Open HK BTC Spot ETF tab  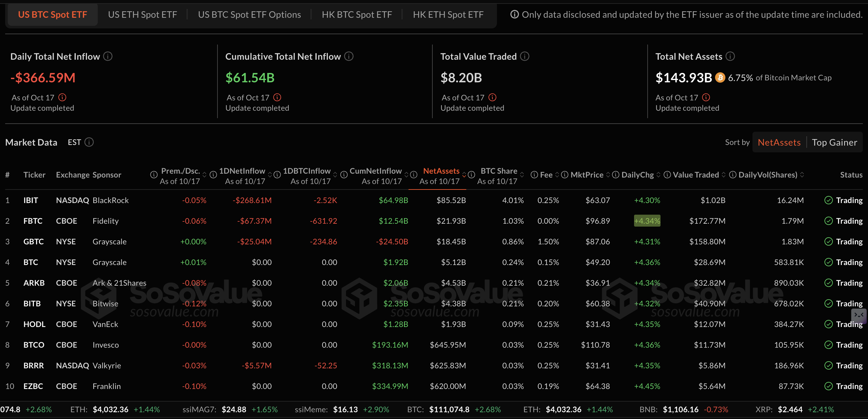(x=357, y=15)
